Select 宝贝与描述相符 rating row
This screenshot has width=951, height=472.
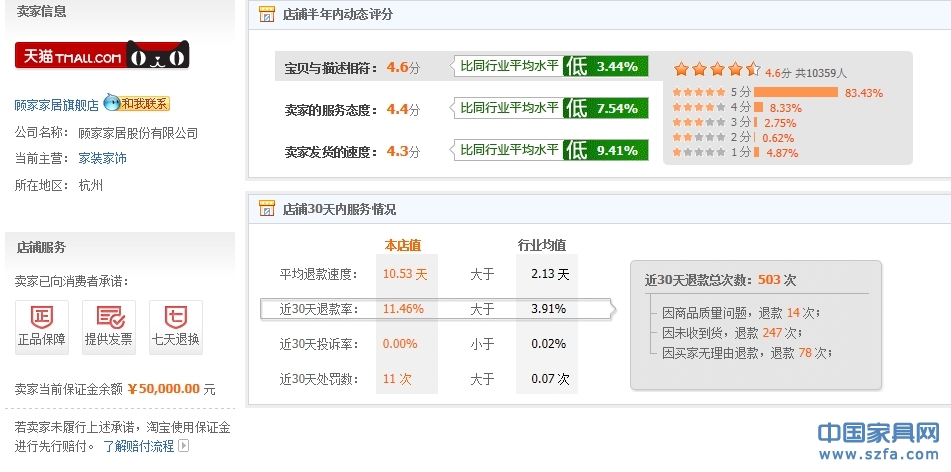[348, 67]
